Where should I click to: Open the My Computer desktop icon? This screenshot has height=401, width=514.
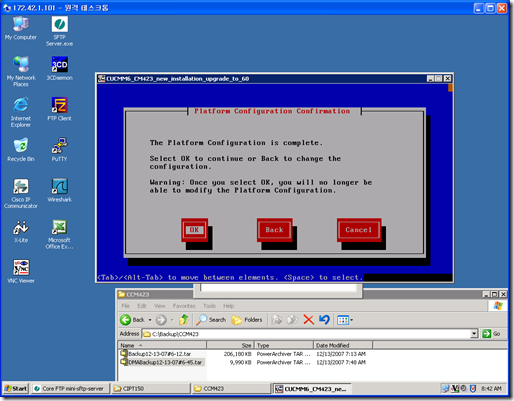(x=21, y=28)
